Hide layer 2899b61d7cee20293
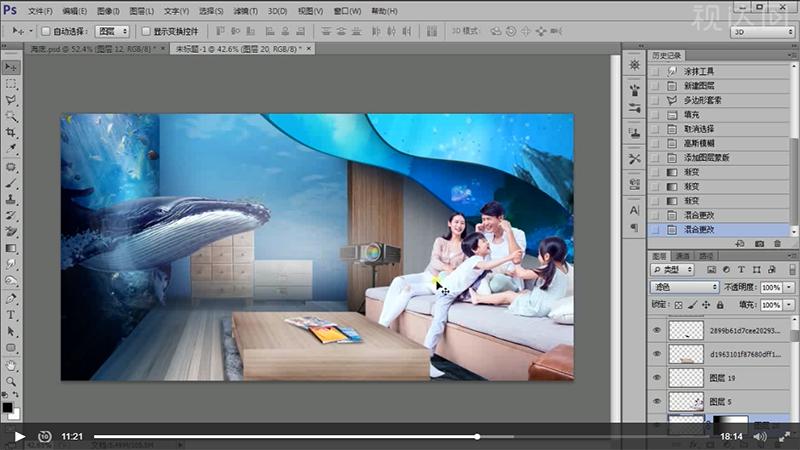The width and height of the screenshot is (800, 450). point(657,331)
